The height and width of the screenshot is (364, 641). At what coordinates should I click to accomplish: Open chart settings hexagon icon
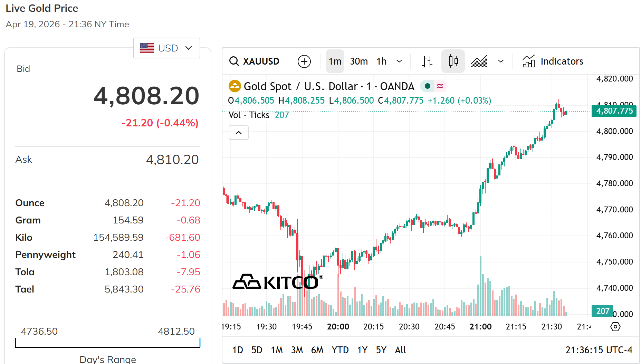(x=615, y=326)
